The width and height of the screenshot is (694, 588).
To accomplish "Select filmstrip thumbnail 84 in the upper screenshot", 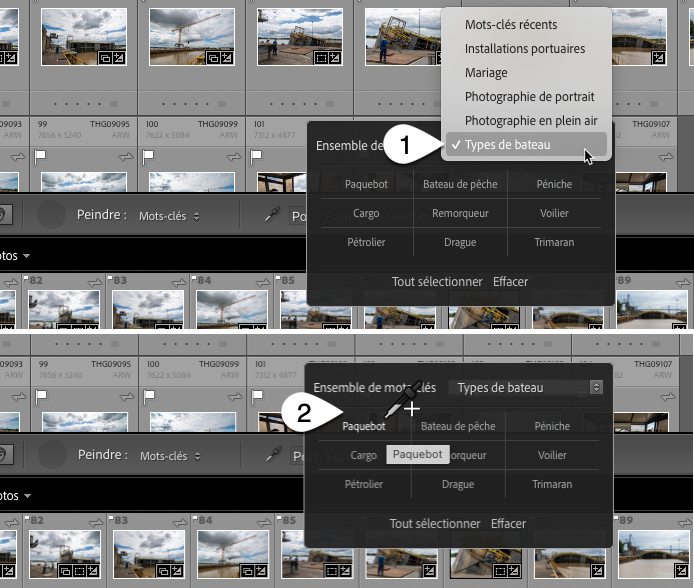I will pyautogui.click(x=231, y=308).
